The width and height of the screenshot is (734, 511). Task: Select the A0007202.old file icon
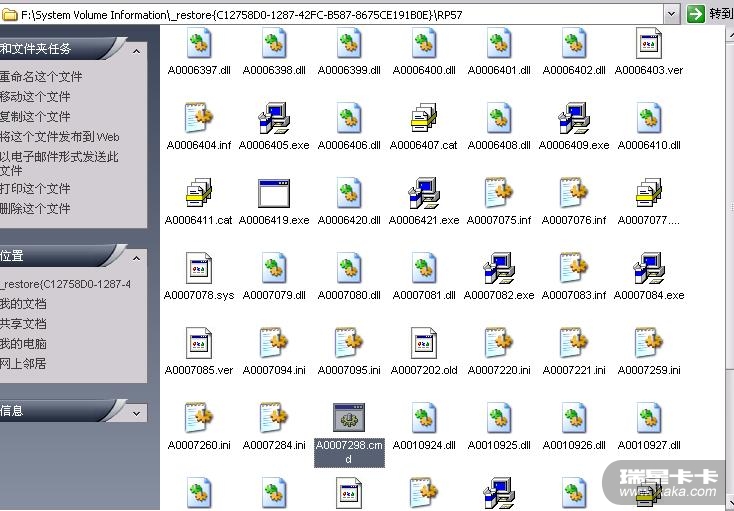[x=424, y=343]
